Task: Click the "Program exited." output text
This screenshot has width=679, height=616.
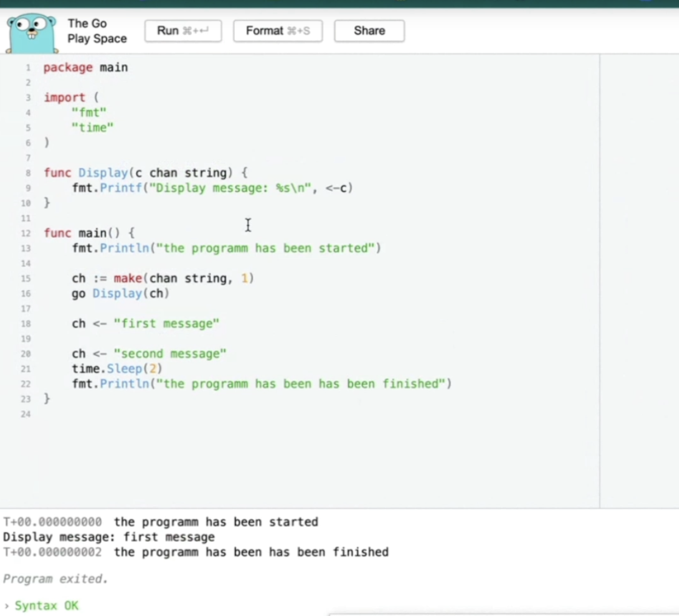Action: click(x=55, y=579)
